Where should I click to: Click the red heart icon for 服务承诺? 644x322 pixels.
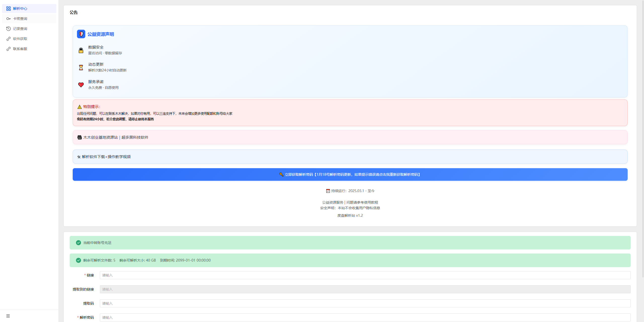pos(81,85)
